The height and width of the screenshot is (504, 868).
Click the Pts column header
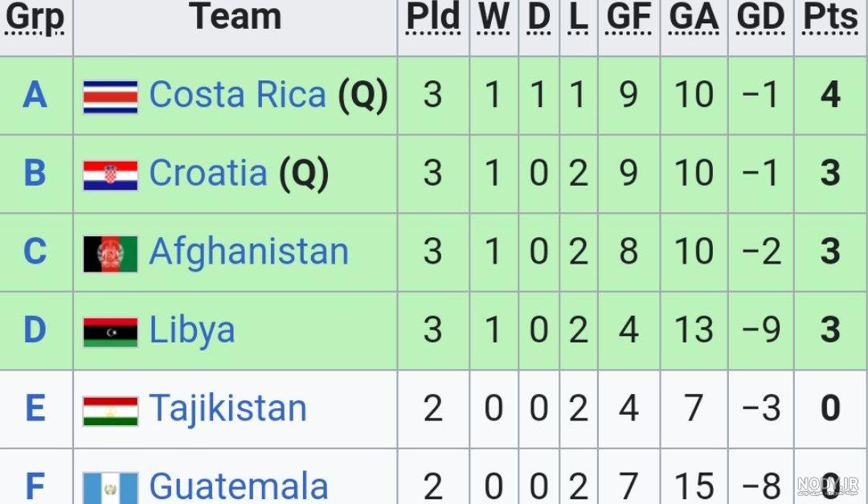click(x=829, y=17)
